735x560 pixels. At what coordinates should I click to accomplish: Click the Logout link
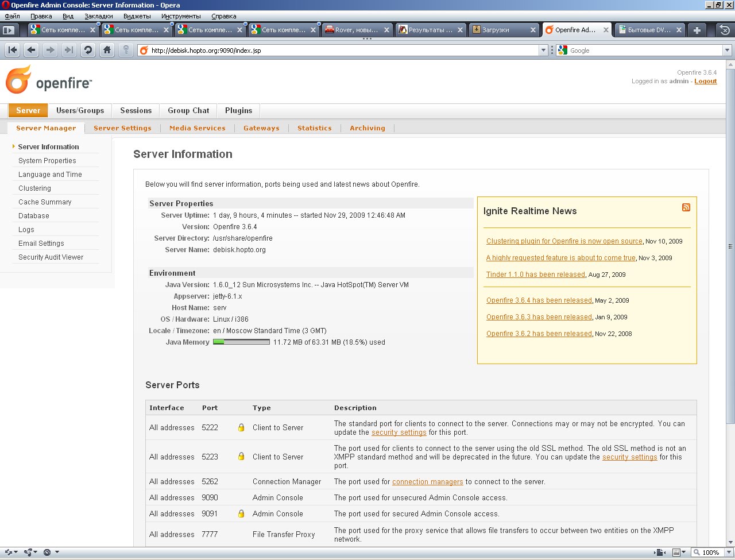[x=706, y=81]
